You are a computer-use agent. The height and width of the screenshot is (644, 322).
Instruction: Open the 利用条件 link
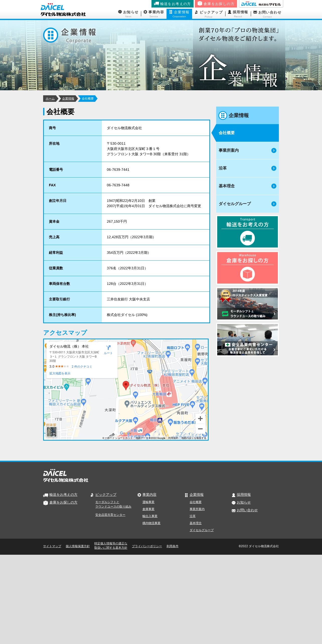(x=173, y=546)
